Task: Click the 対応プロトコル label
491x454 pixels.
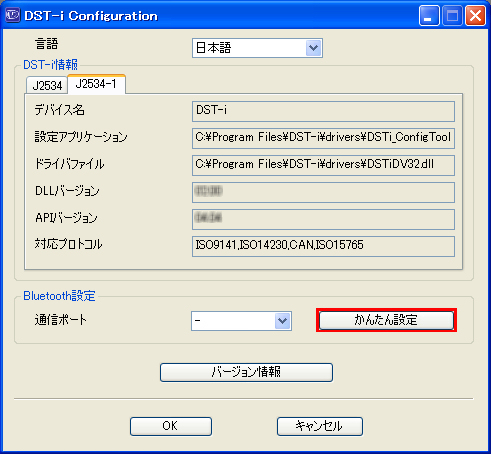Action: point(68,244)
